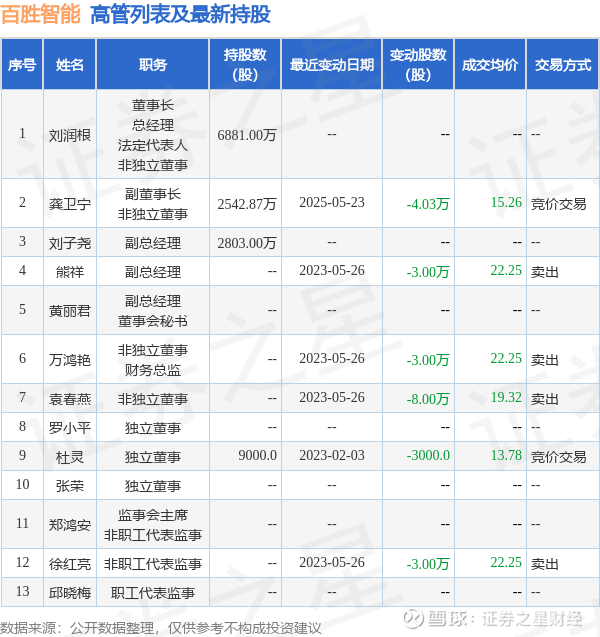Select the name 杜灵
600x637 pixels.
(x=70, y=457)
